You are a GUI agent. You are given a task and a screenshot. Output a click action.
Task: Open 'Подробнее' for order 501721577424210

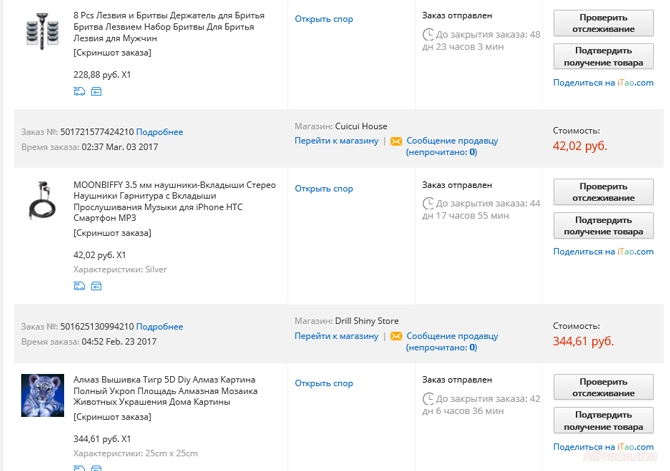[x=160, y=131]
